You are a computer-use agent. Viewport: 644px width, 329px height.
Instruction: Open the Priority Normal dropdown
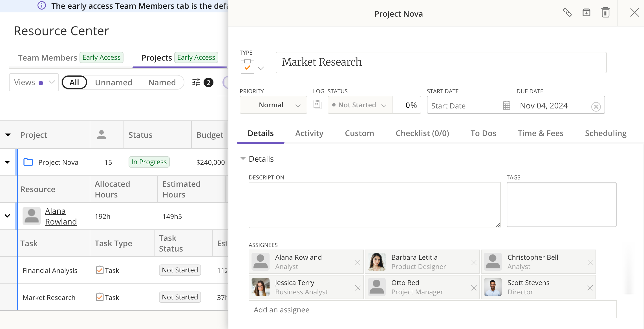click(x=273, y=105)
